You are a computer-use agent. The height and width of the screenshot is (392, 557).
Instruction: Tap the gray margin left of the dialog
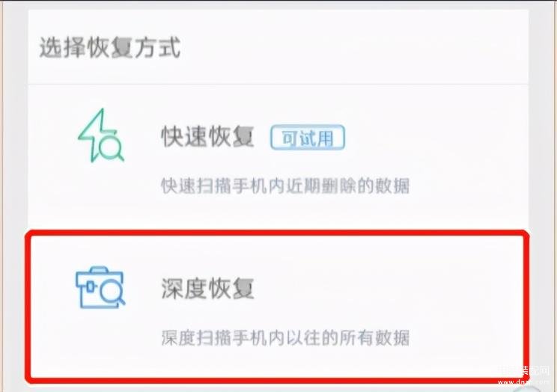[14, 195]
